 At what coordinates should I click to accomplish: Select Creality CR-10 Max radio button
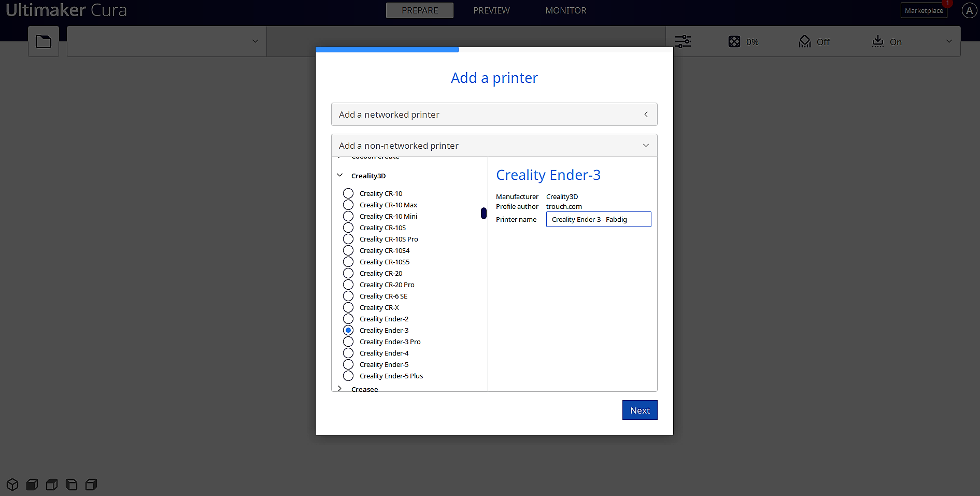(348, 205)
